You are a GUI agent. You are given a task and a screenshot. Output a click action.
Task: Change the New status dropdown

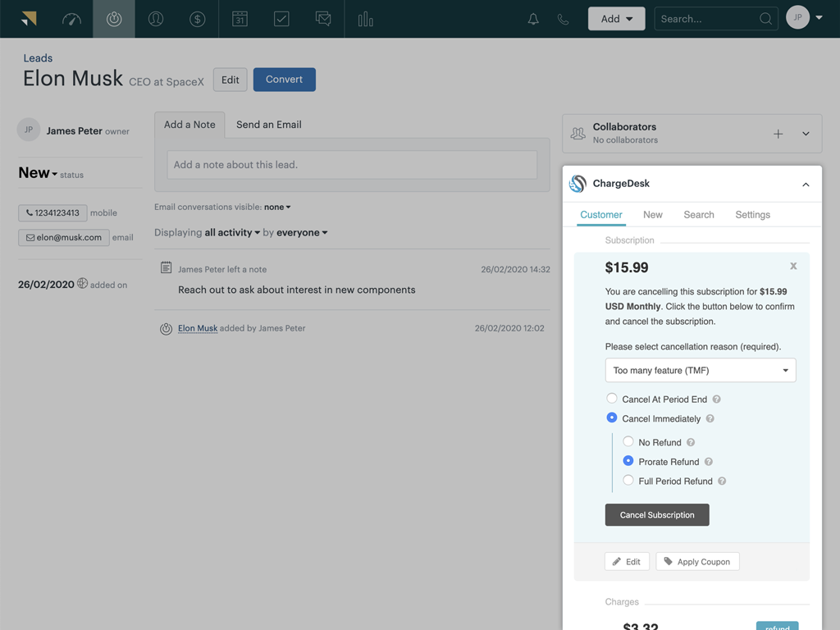click(x=38, y=173)
